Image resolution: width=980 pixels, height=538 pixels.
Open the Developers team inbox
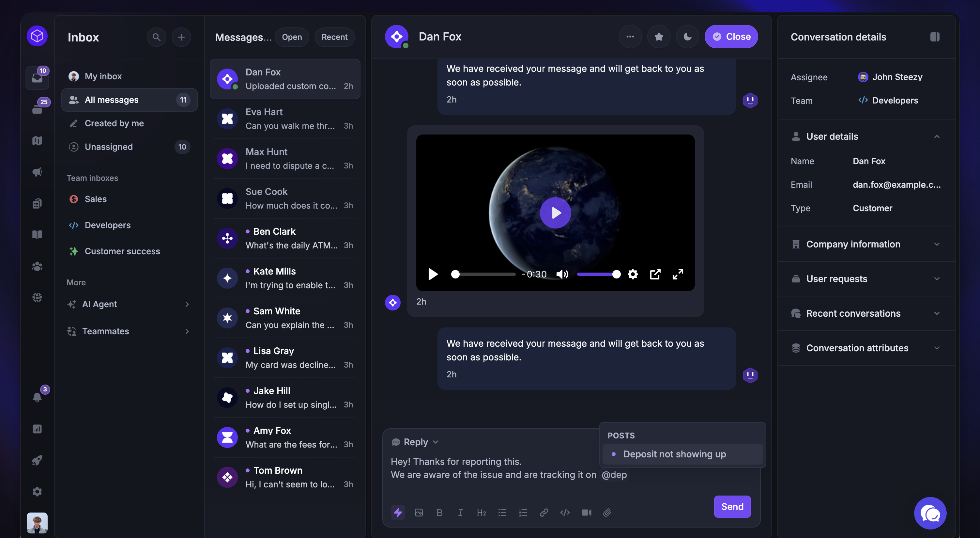pos(107,225)
